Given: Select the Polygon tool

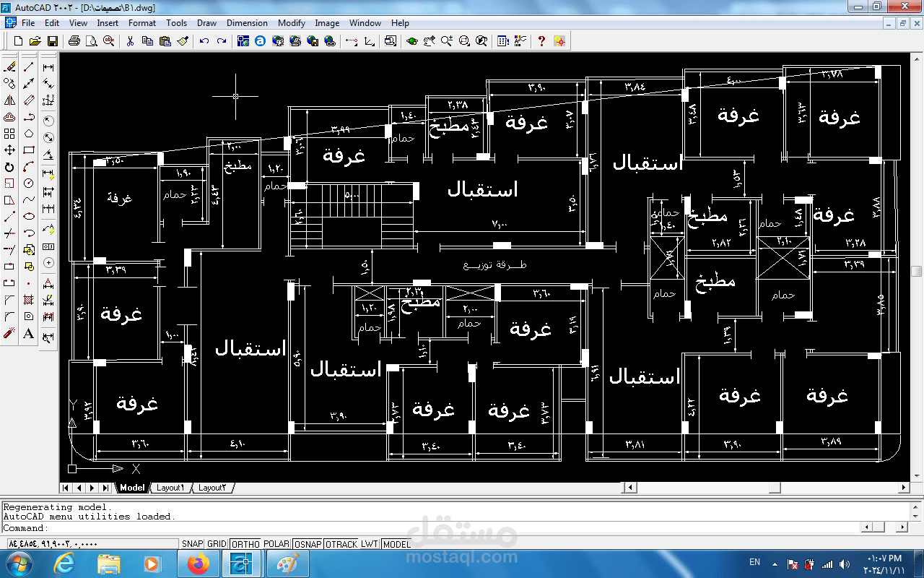Looking at the screenshot, I should (29, 134).
